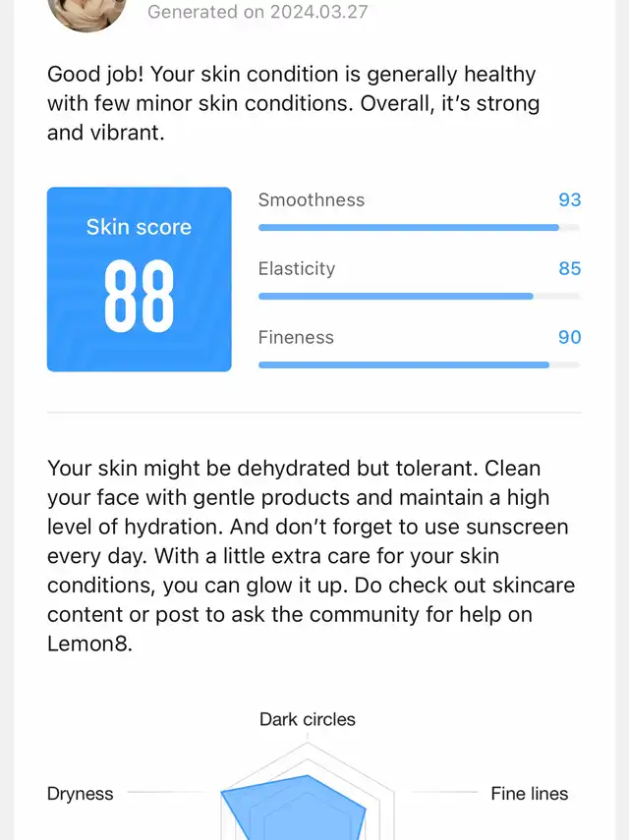Select the Fineness progress bar
The width and height of the screenshot is (629, 840).
coord(420,364)
